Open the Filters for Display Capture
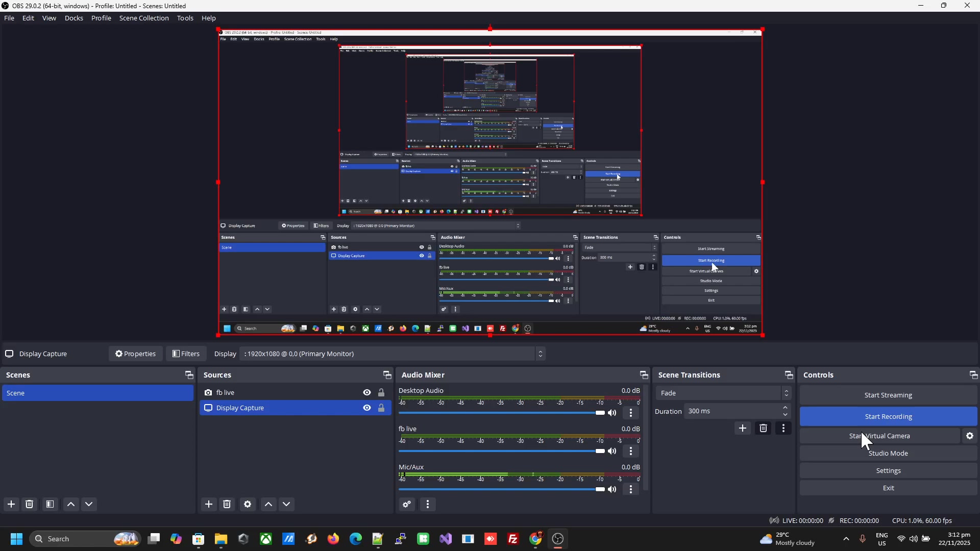This screenshot has height=551, width=980. (x=186, y=354)
